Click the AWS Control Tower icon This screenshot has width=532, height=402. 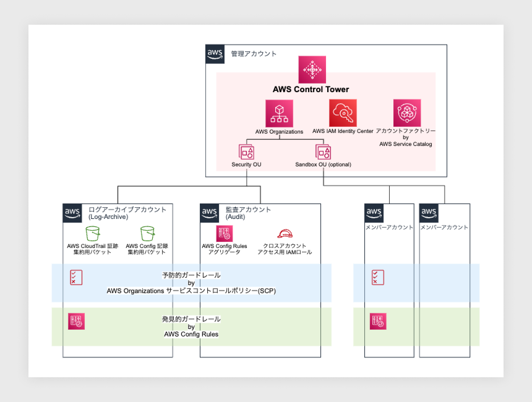(312, 69)
